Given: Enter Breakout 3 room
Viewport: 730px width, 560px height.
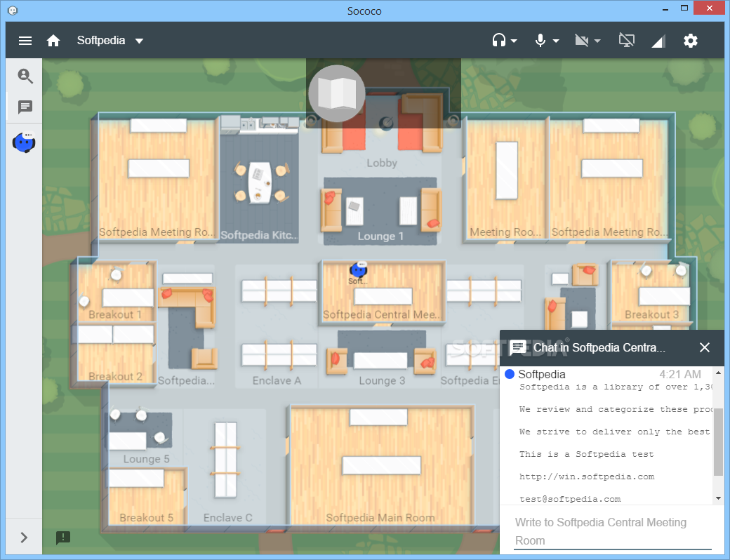Looking at the screenshot, I should coord(651,293).
